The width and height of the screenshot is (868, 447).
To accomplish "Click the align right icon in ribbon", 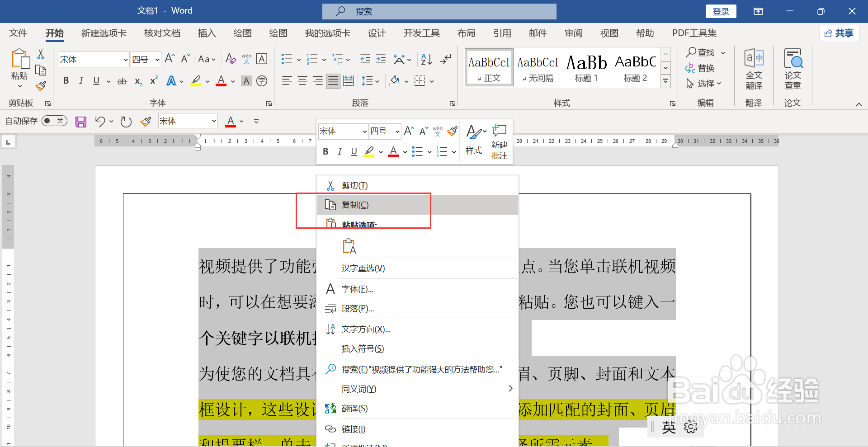I will coord(318,81).
